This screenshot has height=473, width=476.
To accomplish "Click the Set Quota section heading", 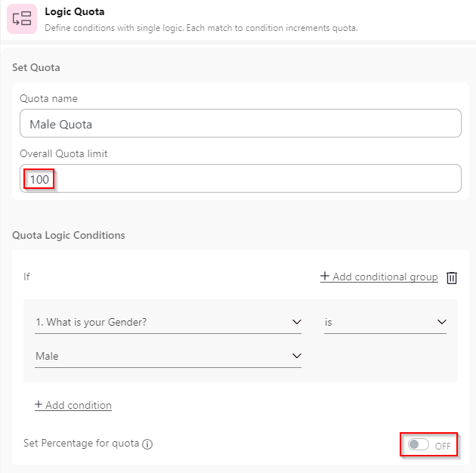I will [x=36, y=67].
